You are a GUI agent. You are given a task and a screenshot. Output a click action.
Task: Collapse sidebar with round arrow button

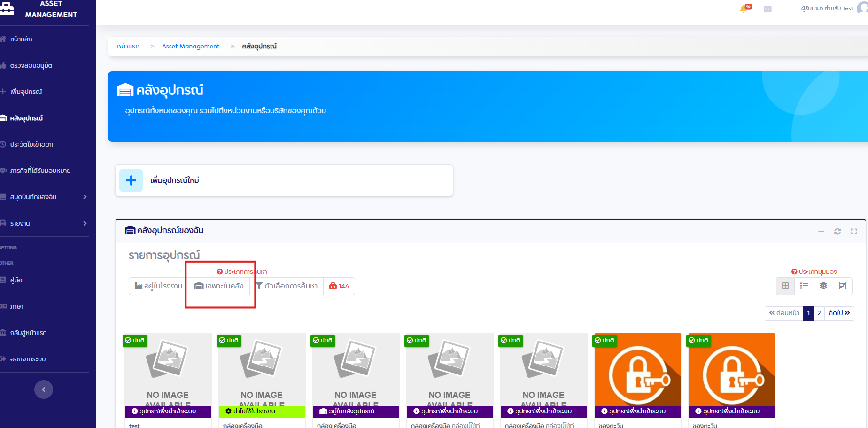[x=44, y=389]
